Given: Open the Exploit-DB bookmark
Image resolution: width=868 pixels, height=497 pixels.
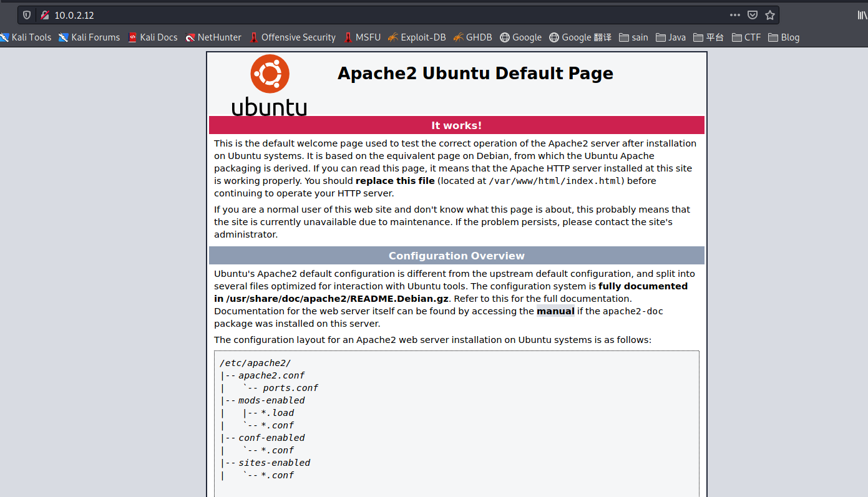Looking at the screenshot, I should [x=417, y=37].
